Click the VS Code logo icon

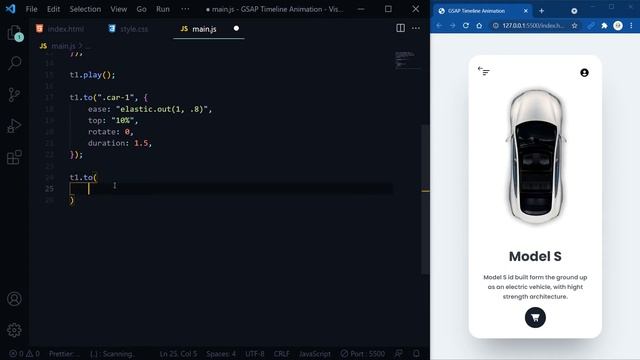pyautogui.click(x=11, y=9)
